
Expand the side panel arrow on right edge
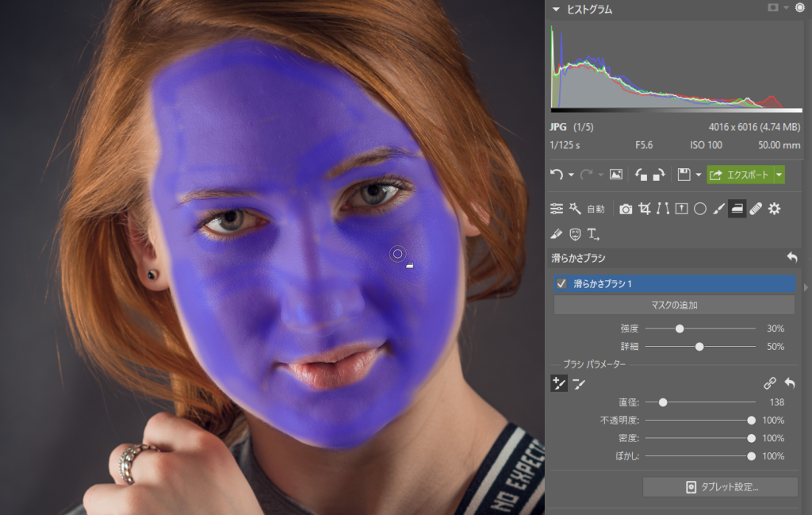tap(806, 287)
